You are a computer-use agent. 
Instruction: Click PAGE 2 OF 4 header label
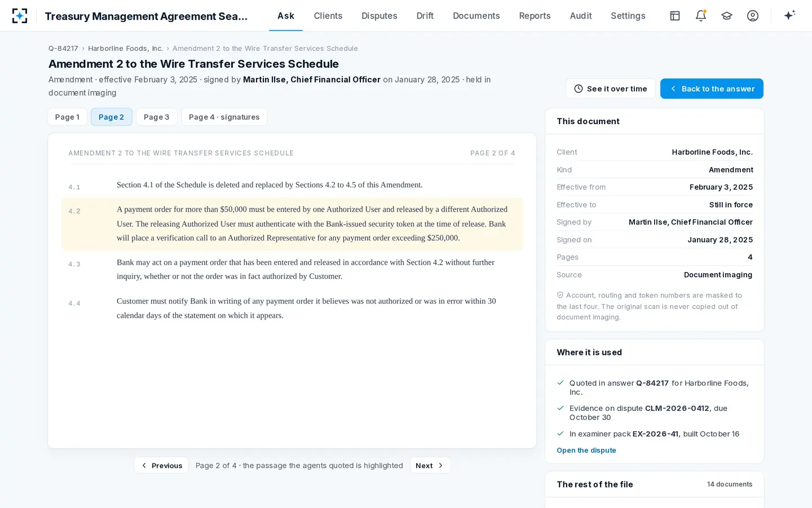(x=493, y=153)
